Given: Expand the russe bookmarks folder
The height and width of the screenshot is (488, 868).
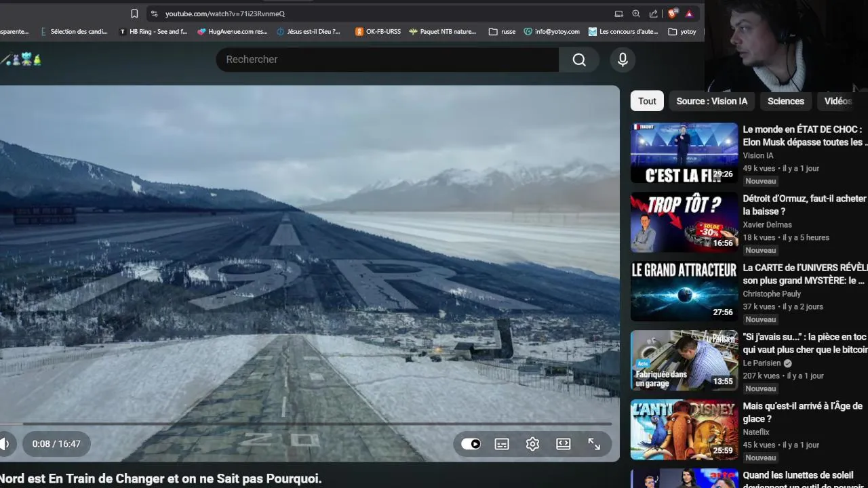Looking at the screenshot, I should [502, 31].
